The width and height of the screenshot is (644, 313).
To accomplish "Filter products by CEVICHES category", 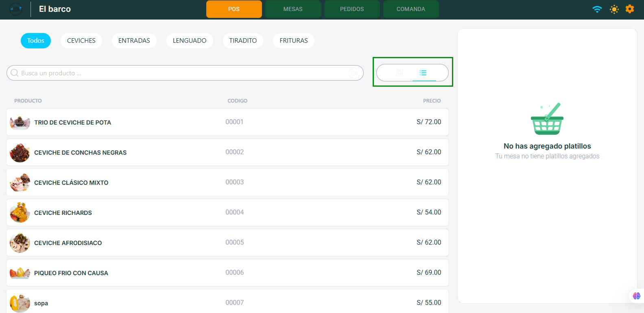I will [81, 41].
